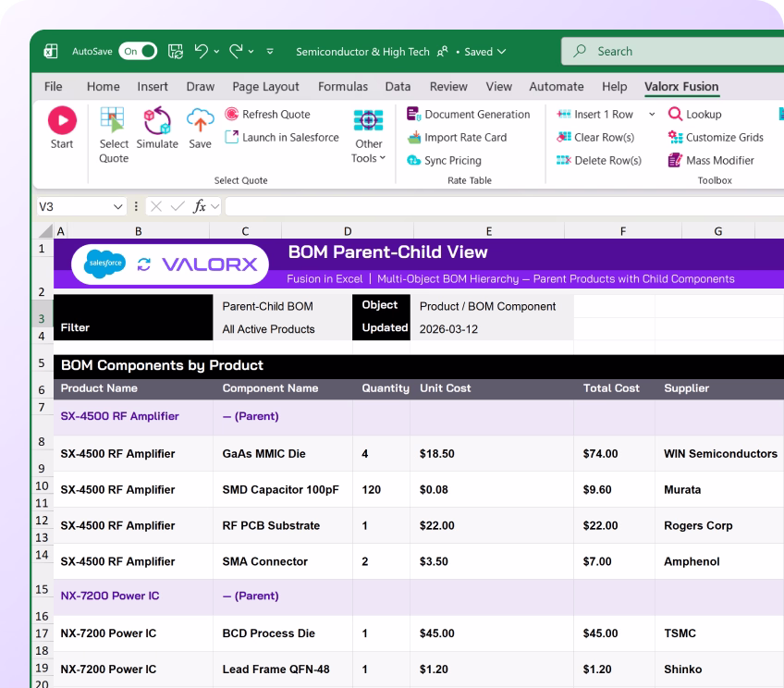This screenshot has width=784, height=688.
Task: Click the WIN Semiconductors supplier cell
Action: pos(720,453)
